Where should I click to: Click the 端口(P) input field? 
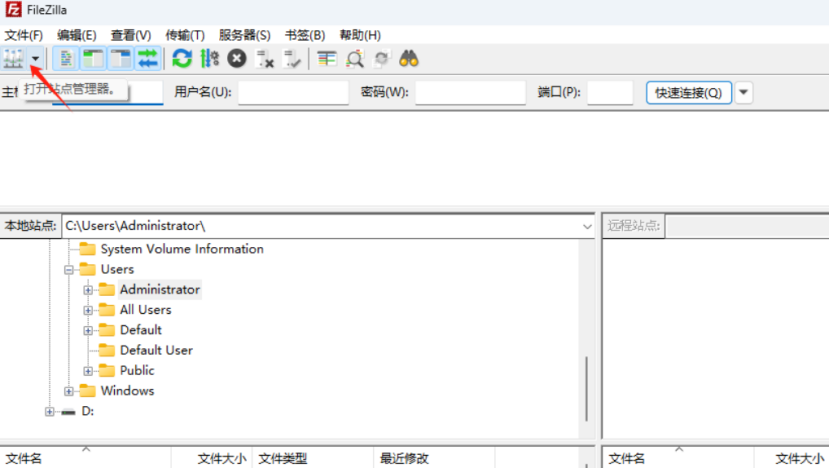coord(610,93)
